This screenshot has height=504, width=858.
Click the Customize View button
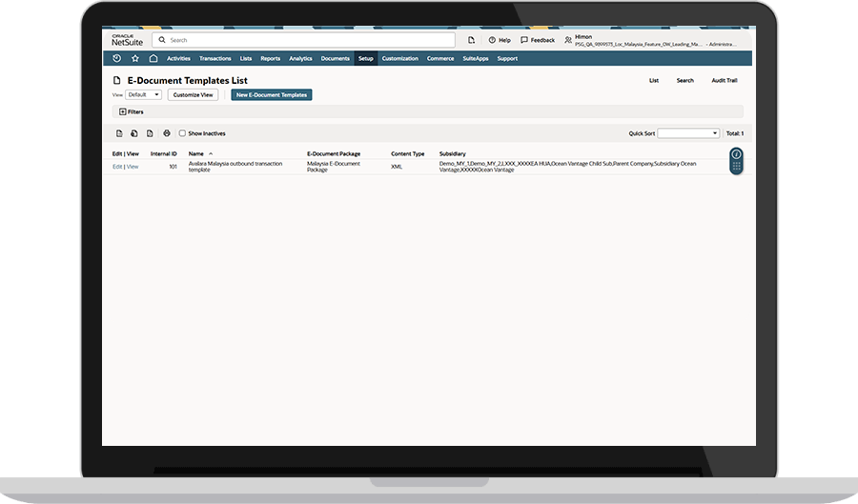tap(193, 94)
